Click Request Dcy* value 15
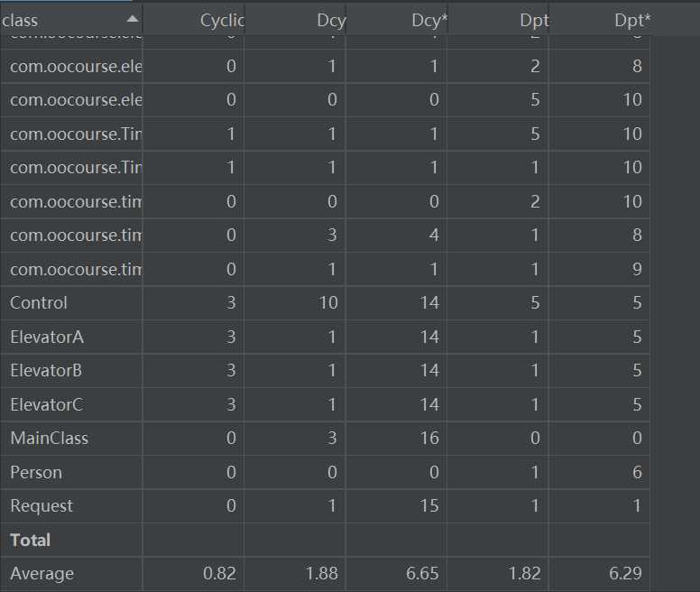 [x=429, y=506]
